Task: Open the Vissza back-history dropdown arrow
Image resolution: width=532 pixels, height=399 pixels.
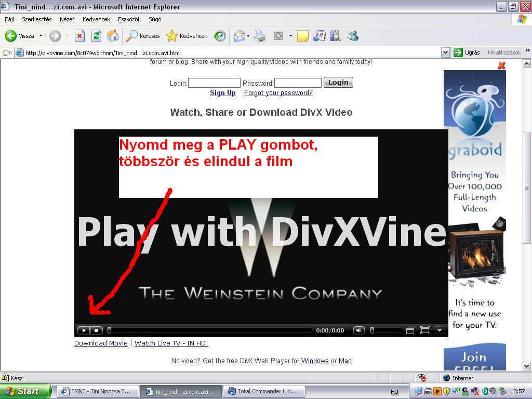Action: coord(41,36)
